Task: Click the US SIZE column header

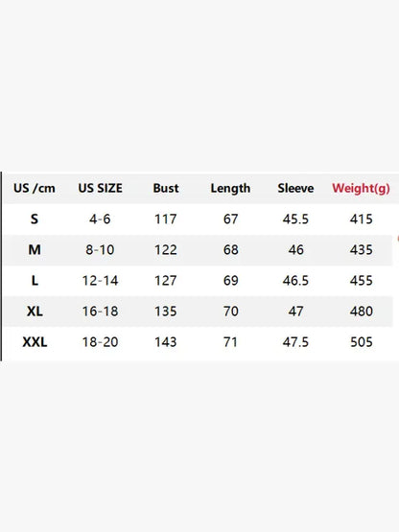Action: tap(100, 188)
